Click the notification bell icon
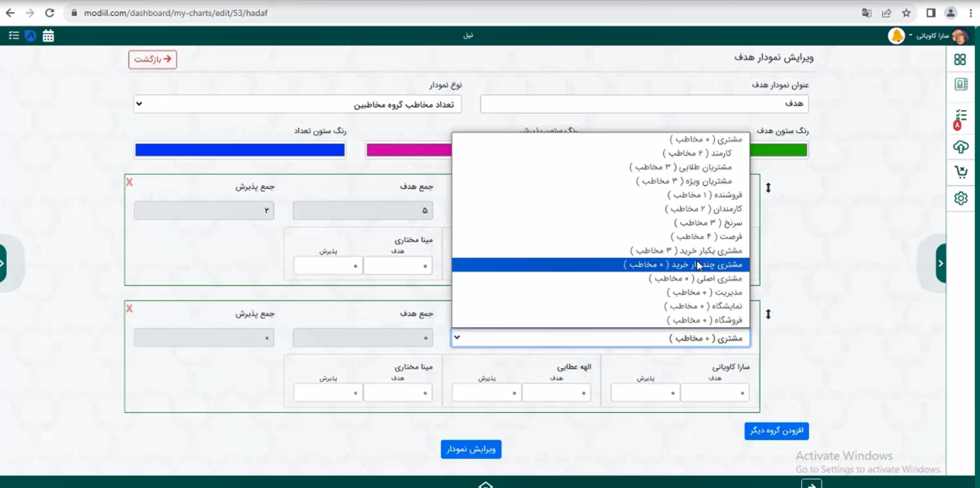The image size is (980, 488). 896,36
